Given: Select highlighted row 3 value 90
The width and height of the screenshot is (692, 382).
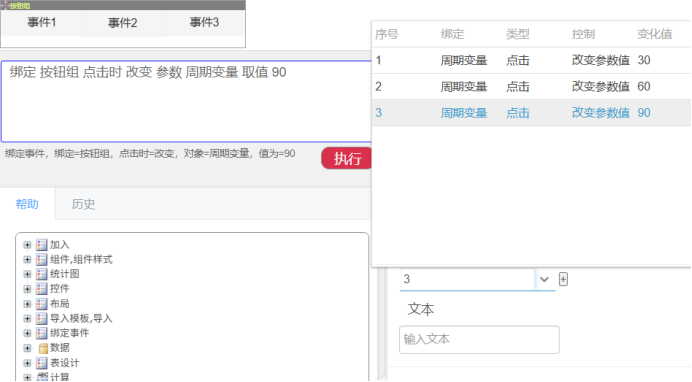Looking at the screenshot, I should point(532,113).
